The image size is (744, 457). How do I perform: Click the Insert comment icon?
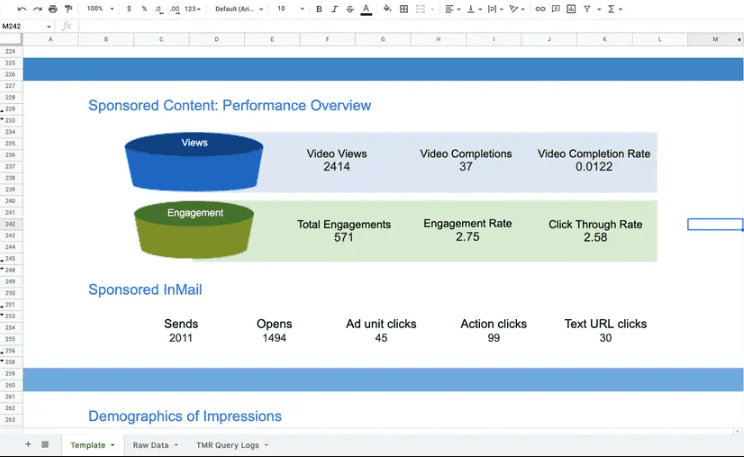(556, 9)
